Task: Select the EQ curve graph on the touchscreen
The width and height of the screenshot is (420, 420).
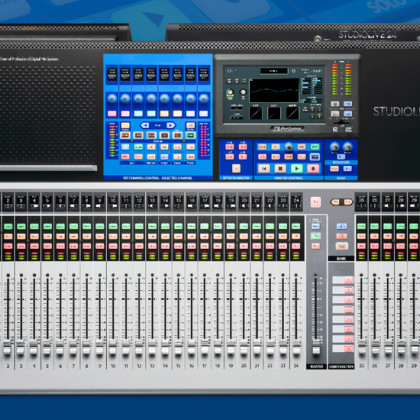Action: pyautogui.click(x=274, y=90)
